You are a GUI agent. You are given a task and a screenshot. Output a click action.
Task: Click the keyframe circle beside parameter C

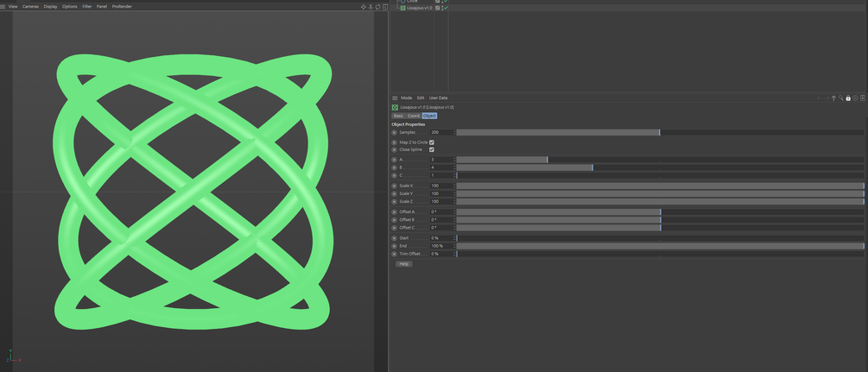pos(394,175)
